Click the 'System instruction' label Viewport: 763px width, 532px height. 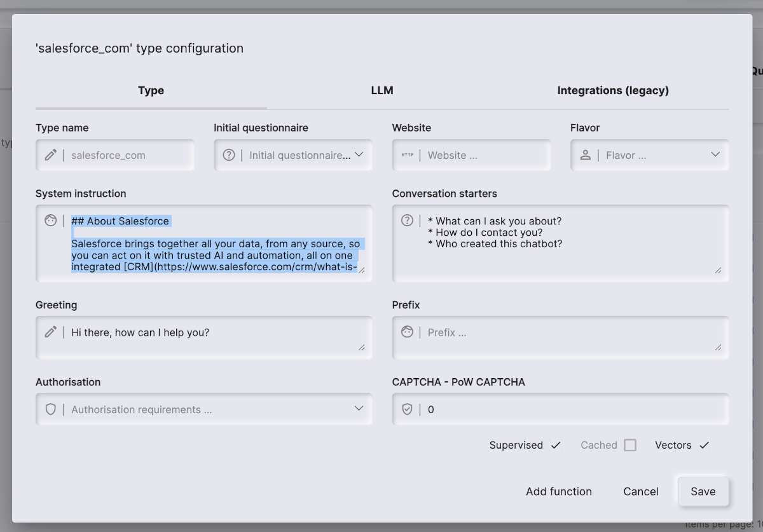click(81, 193)
